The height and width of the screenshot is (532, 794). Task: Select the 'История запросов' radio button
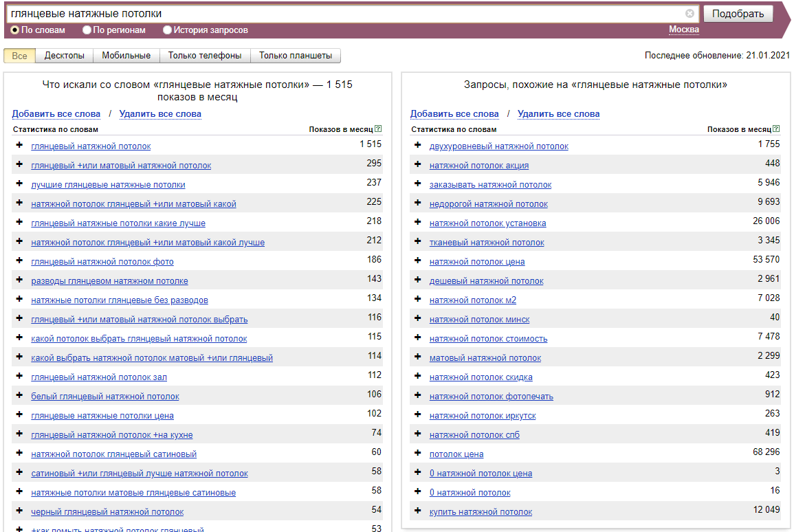(x=168, y=30)
